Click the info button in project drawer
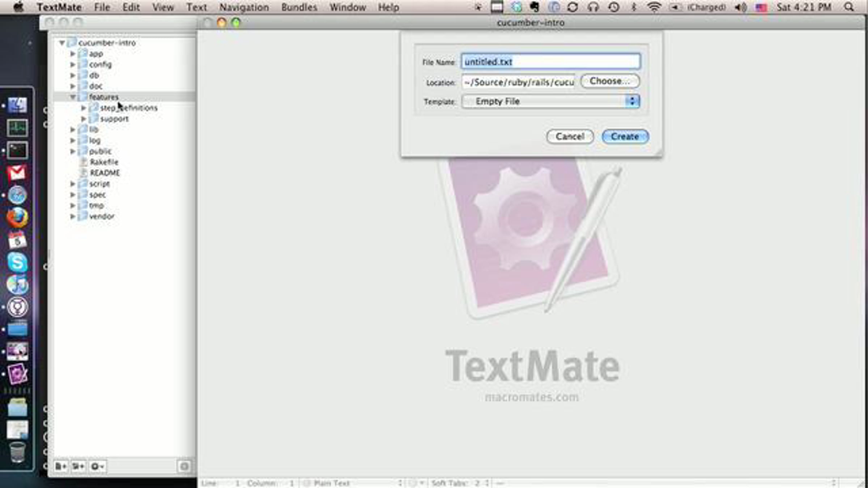 [x=184, y=466]
